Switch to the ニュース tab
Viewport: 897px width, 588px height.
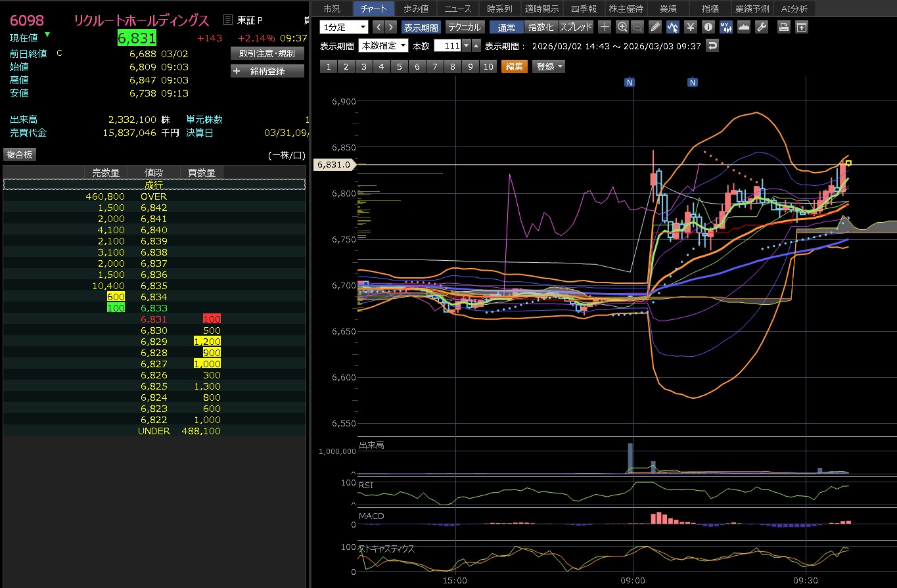[457, 9]
